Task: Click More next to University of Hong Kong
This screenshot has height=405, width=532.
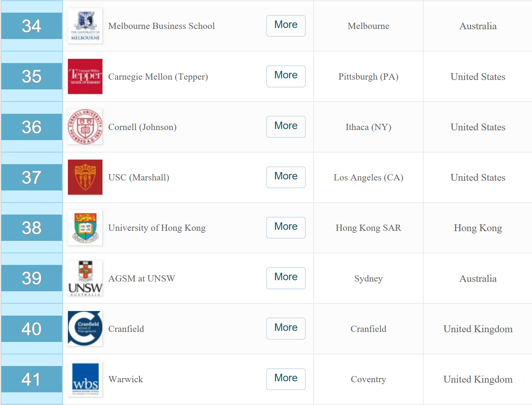Action: click(x=286, y=228)
